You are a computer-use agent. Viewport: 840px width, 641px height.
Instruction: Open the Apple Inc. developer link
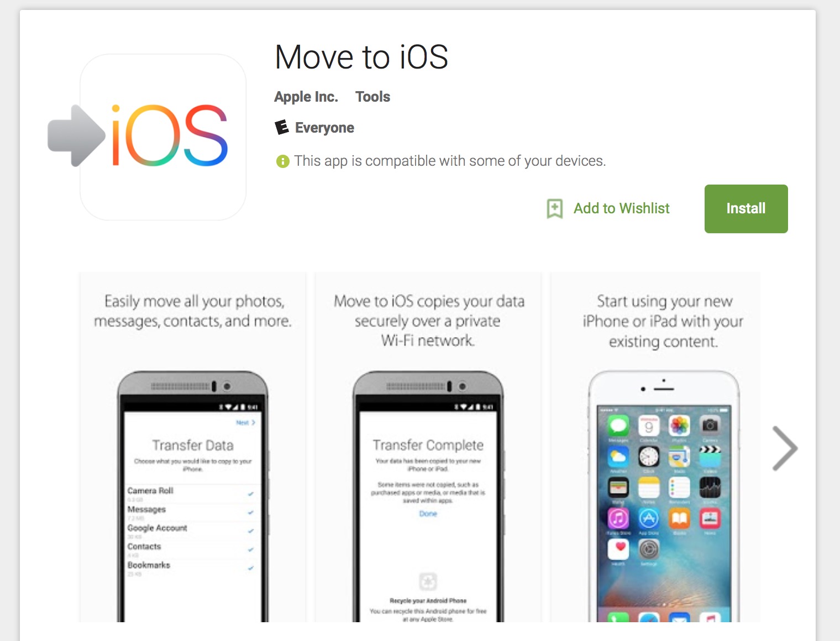coord(306,97)
